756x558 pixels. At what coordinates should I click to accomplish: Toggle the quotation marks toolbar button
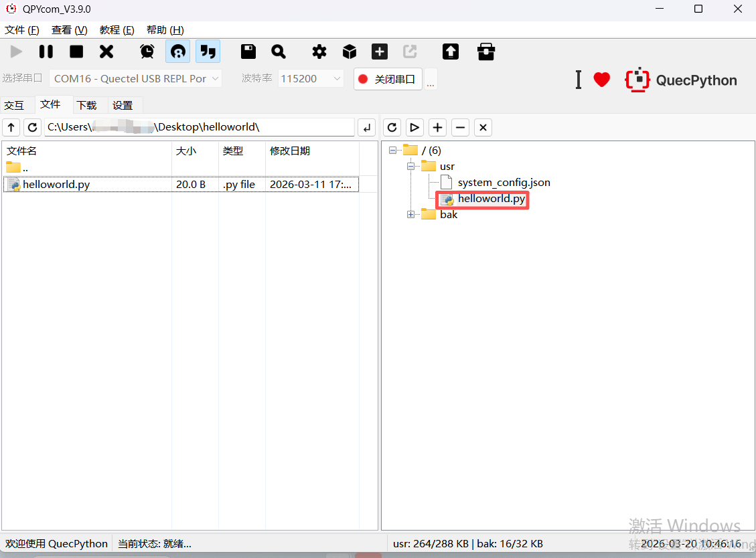208,52
